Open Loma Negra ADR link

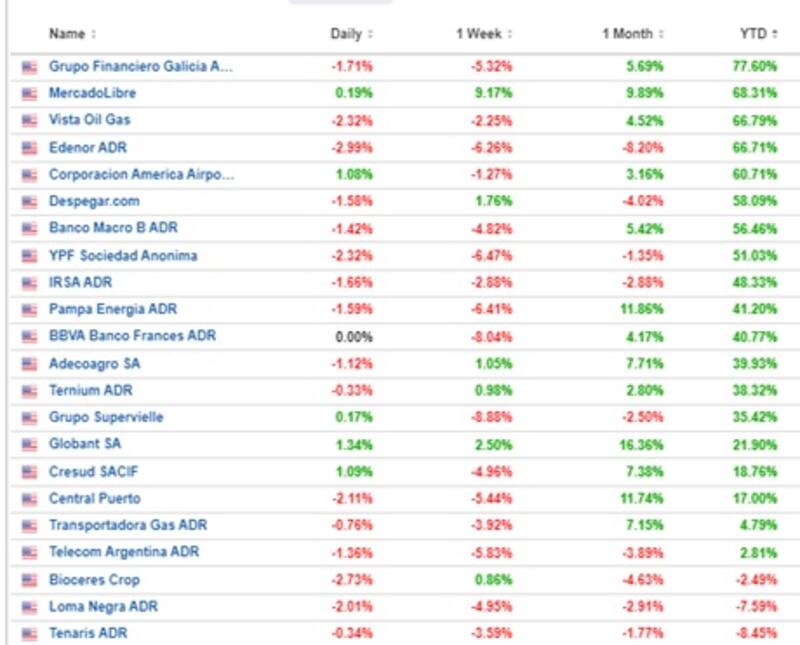pyautogui.click(x=103, y=606)
